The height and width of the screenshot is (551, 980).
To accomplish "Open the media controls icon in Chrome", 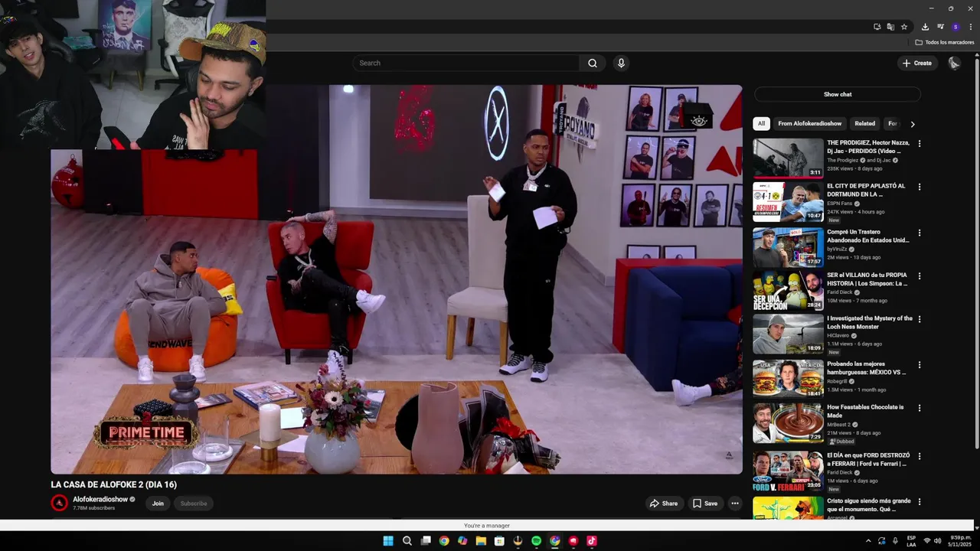I will click(940, 27).
